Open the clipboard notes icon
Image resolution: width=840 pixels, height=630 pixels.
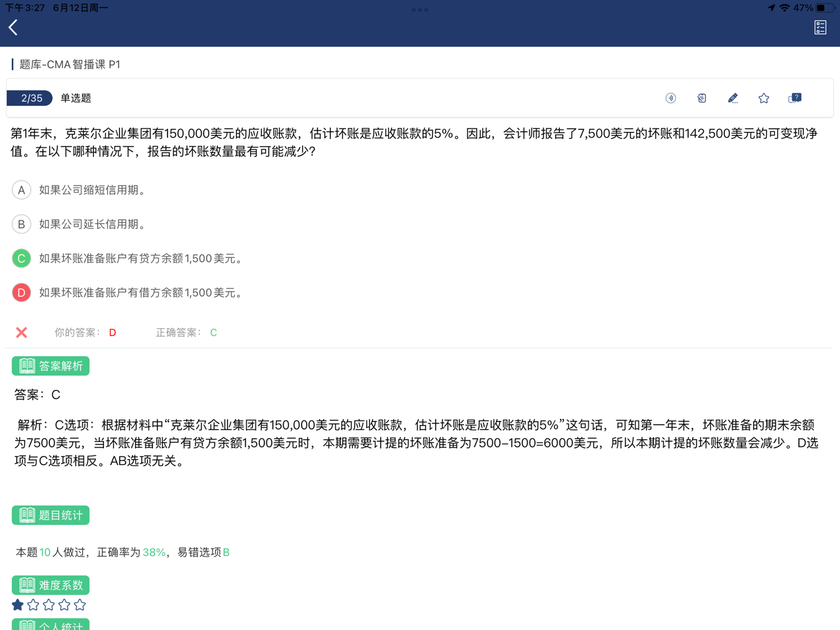(x=701, y=98)
